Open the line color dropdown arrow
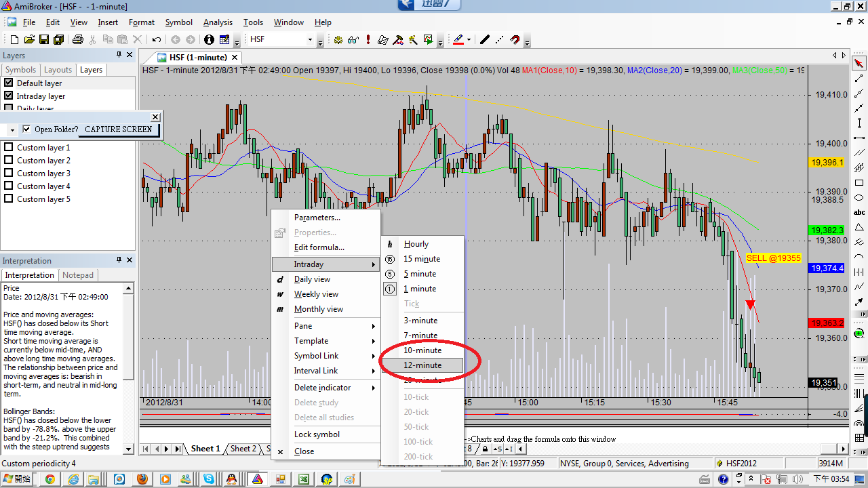This screenshot has height=488, width=868. coord(469,40)
